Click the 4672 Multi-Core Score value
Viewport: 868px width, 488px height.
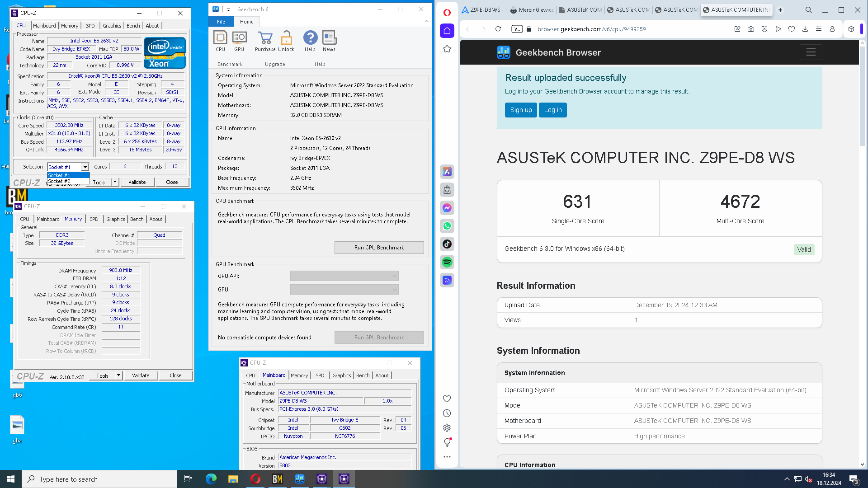[x=740, y=202]
